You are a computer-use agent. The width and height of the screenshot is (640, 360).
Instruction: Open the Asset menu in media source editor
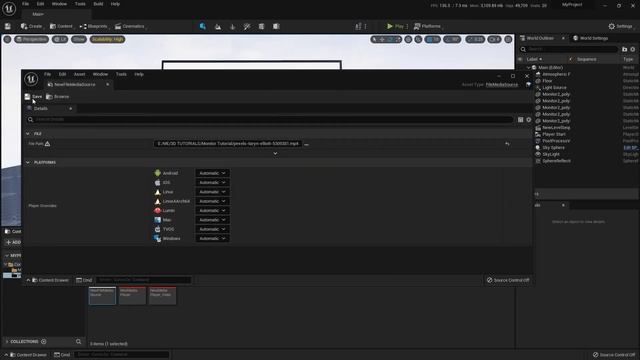pos(80,74)
